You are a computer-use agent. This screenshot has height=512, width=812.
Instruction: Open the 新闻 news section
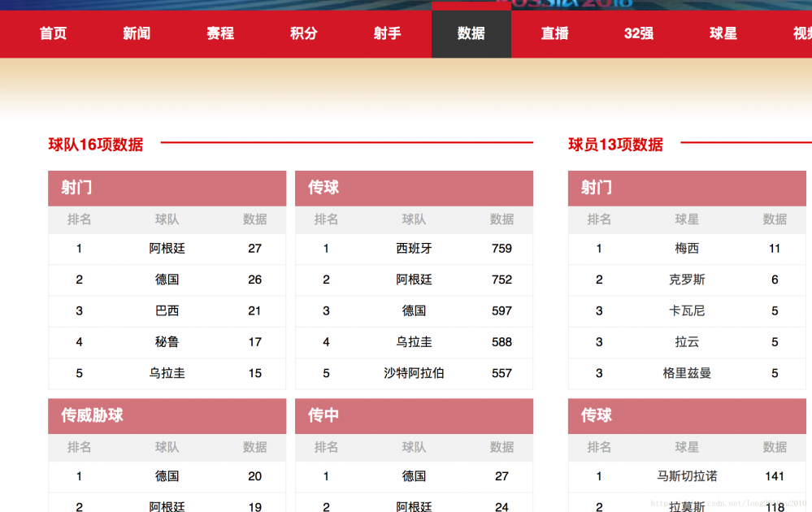136,34
